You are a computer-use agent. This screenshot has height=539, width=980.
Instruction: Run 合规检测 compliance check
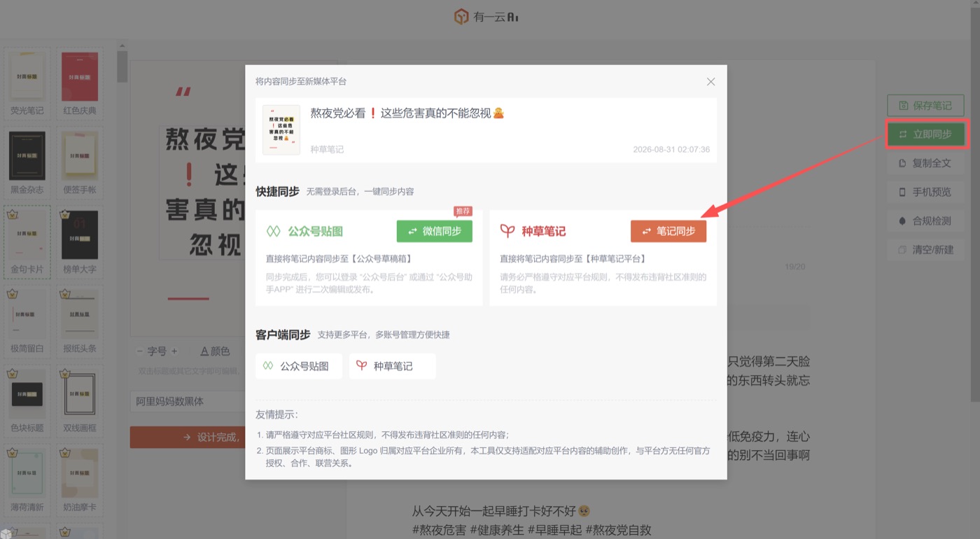(x=925, y=220)
